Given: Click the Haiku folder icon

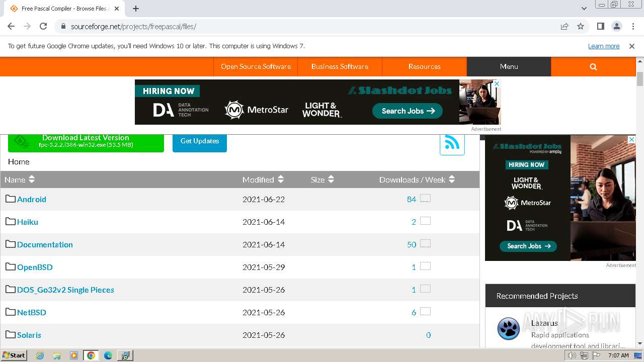Looking at the screenshot, I should click(x=11, y=221).
